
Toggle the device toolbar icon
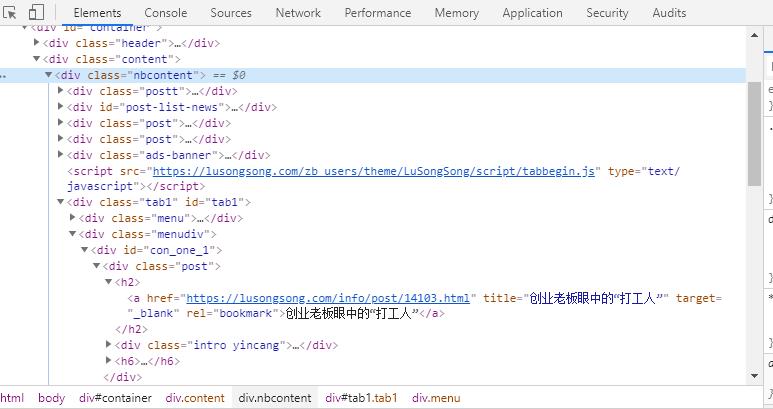pos(36,12)
